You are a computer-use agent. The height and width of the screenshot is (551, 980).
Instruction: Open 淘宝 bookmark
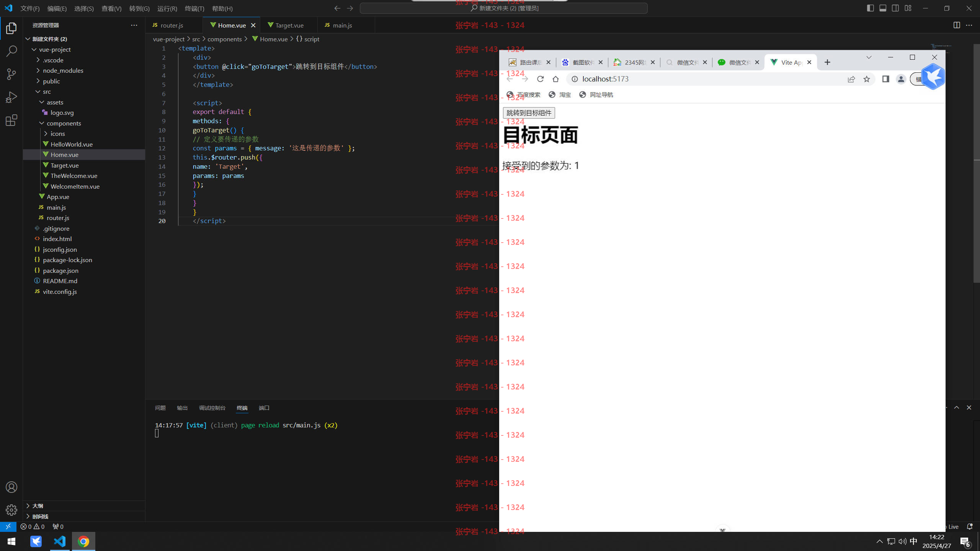[x=560, y=95]
